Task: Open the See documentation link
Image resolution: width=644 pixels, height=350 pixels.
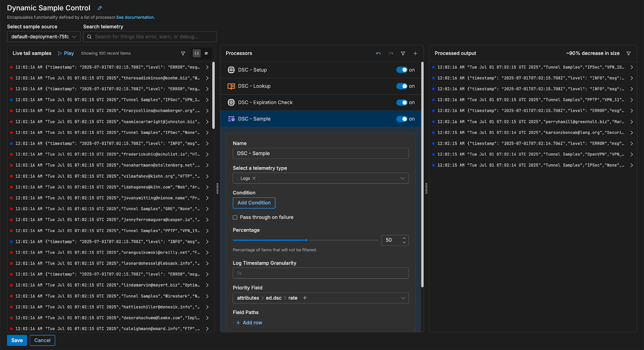Action: (x=135, y=17)
